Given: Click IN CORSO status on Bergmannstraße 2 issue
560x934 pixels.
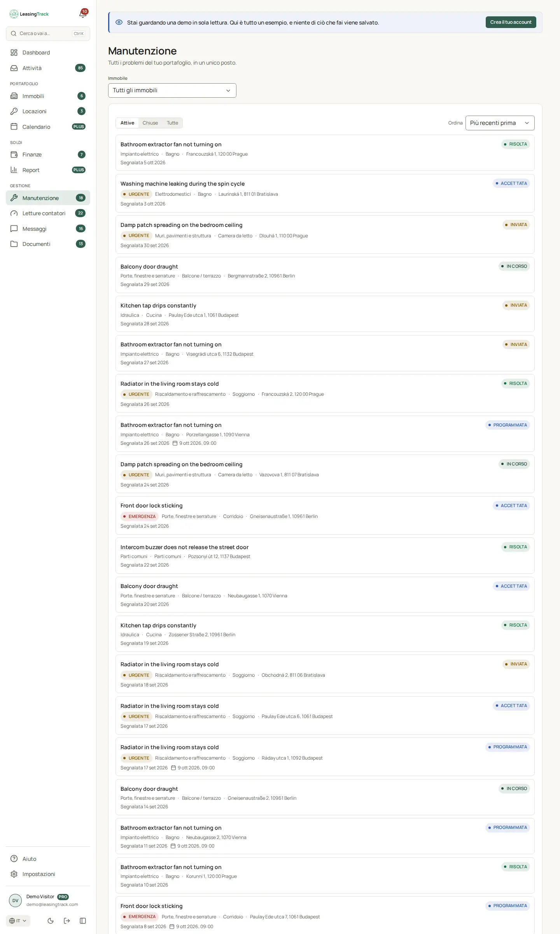Looking at the screenshot, I should click(x=514, y=267).
